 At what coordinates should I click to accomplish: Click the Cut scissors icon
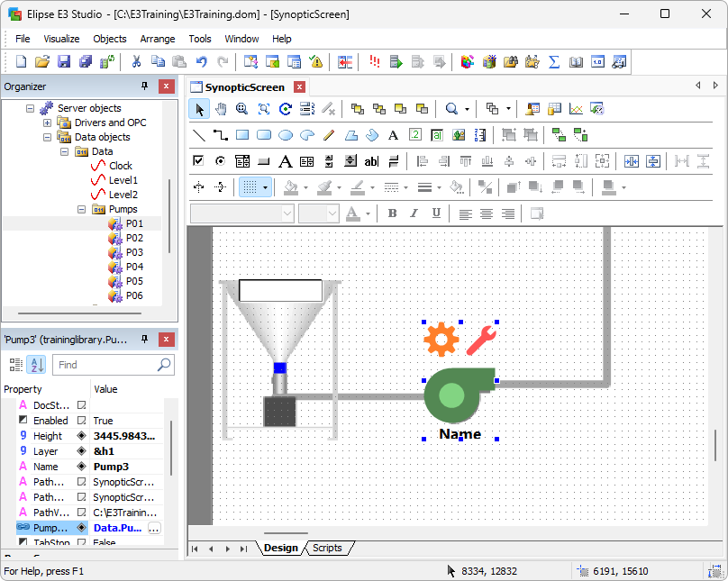tap(136, 62)
